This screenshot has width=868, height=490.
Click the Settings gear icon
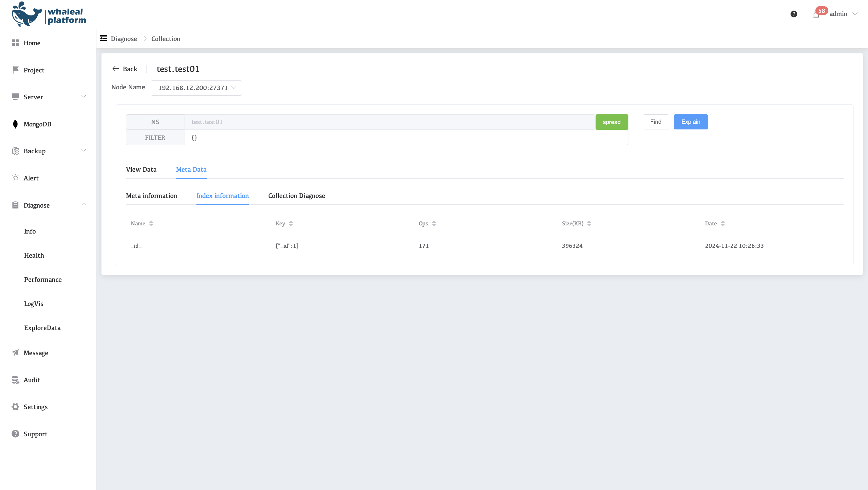[15, 407]
